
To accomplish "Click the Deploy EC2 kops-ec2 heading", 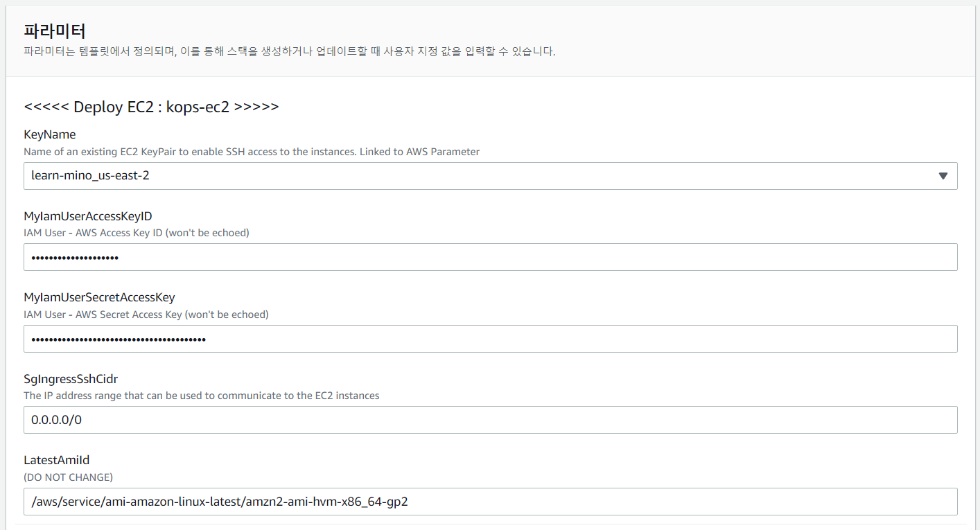I will click(151, 107).
